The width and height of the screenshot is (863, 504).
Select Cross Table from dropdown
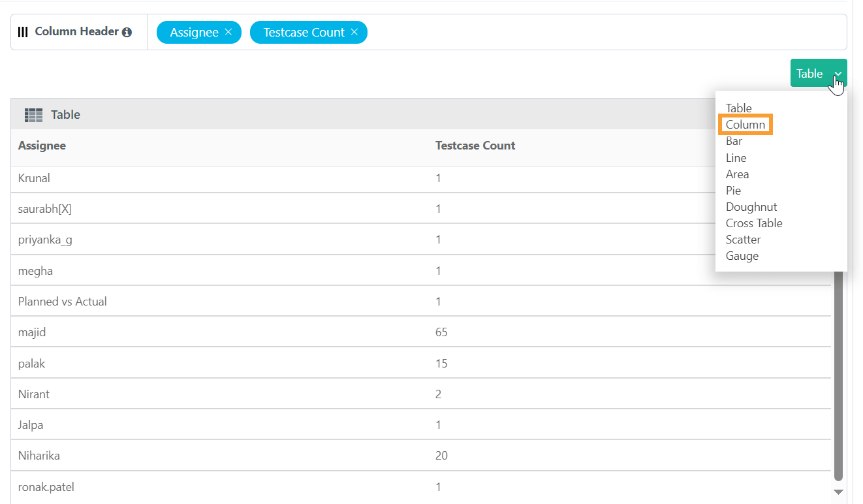[x=753, y=223]
